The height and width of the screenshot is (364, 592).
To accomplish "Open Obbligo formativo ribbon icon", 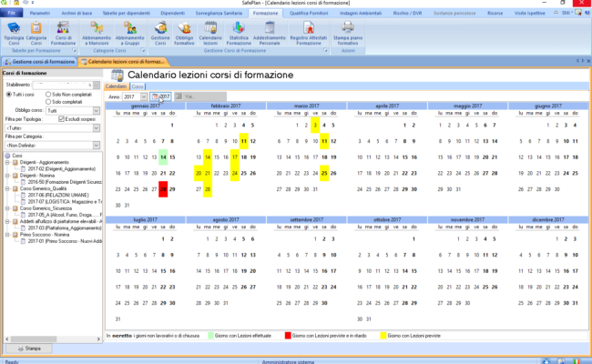I will pyautogui.click(x=184, y=34).
